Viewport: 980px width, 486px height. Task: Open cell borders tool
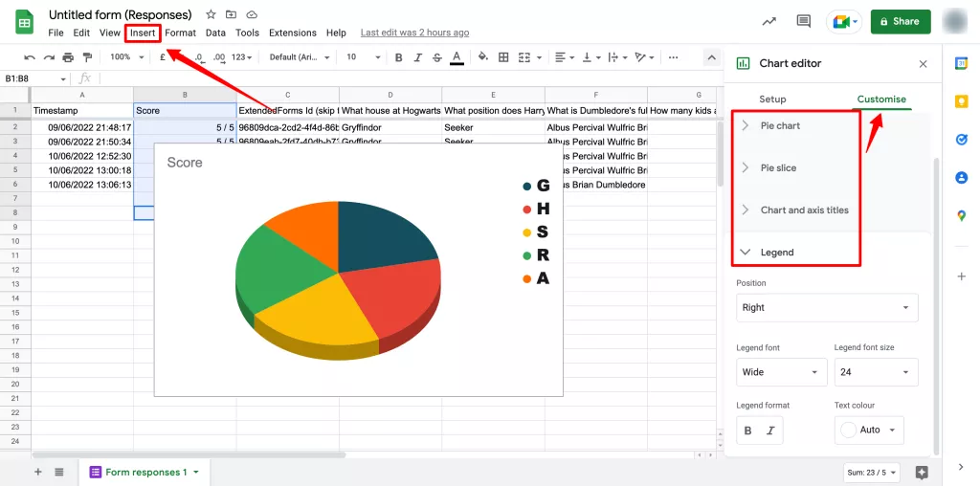(x=503, y=56)
